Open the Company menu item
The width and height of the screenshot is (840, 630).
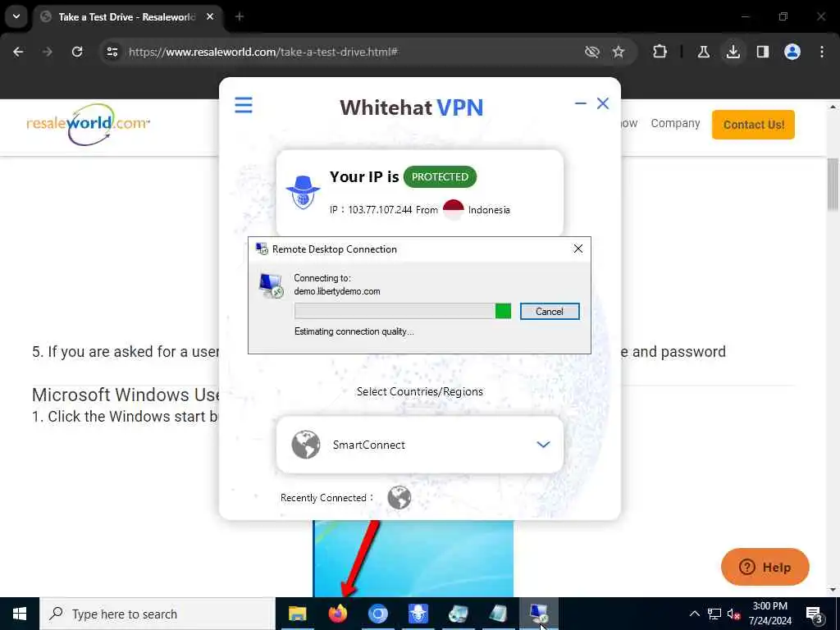coord(675,123)
